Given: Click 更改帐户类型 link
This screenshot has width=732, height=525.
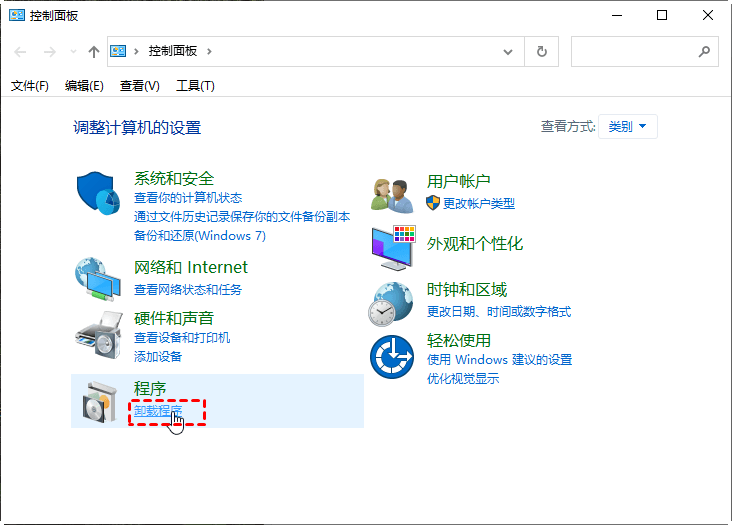Looking at the screenshot, I should 479,203.
